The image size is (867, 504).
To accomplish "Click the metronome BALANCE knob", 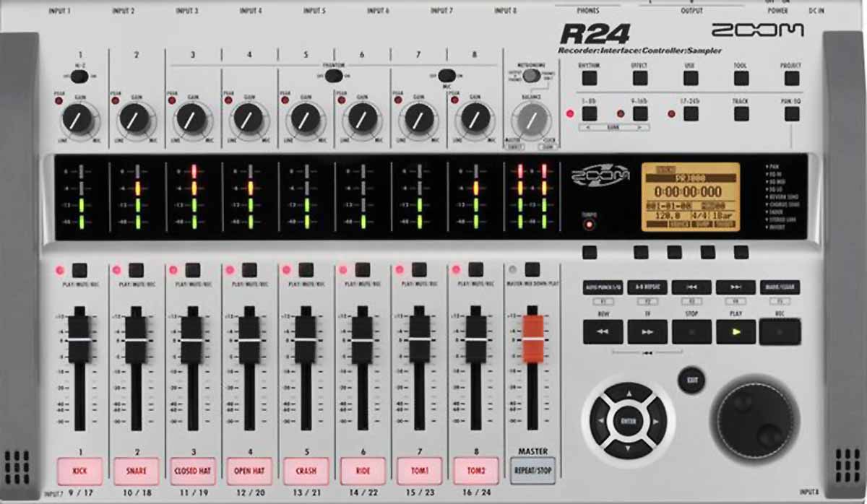I will click(x=531, y=118).
